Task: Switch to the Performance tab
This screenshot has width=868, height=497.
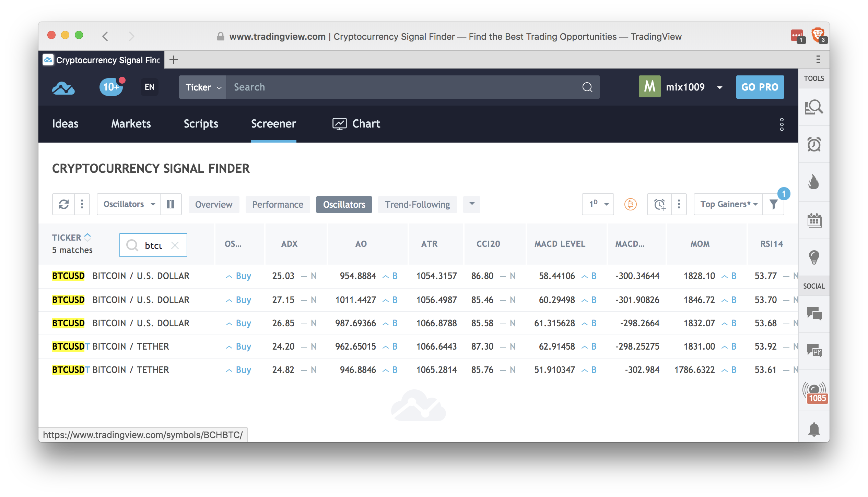Action: [x=278, y=205]
